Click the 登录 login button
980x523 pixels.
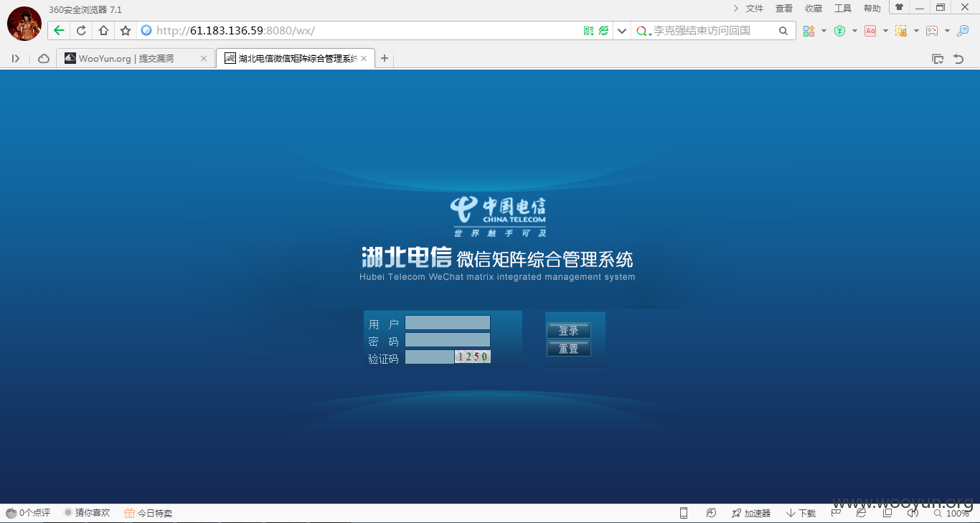click(x=569, y=331)
